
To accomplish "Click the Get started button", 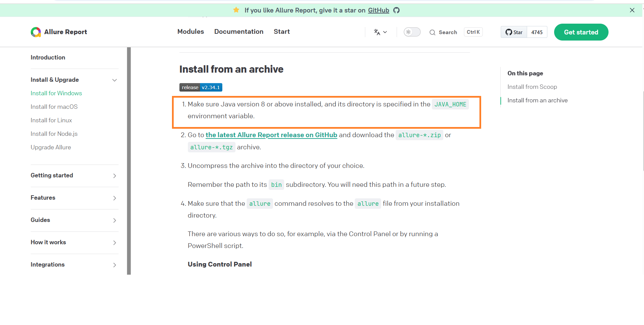I will (581, 32).
